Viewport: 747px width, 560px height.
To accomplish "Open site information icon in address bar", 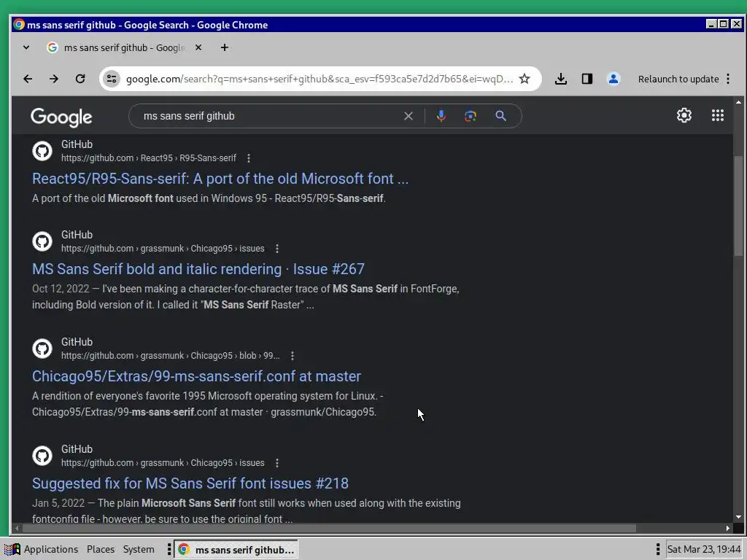I will [112, 79].
